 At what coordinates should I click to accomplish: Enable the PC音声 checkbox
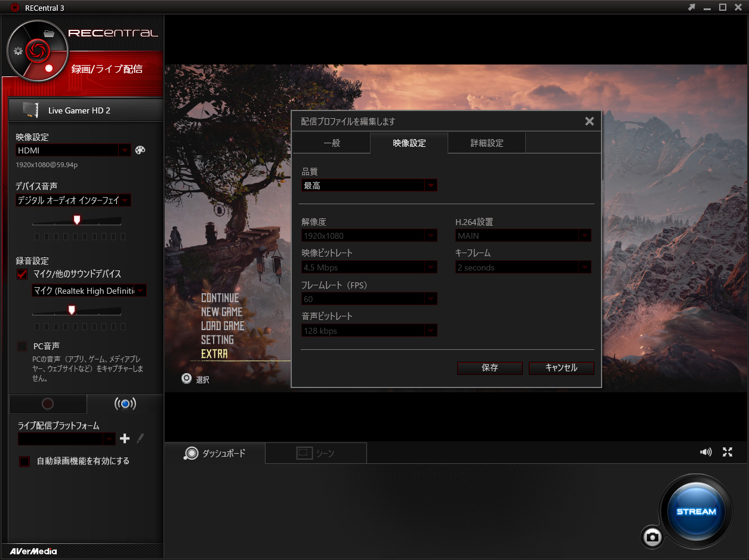[23, 346]
